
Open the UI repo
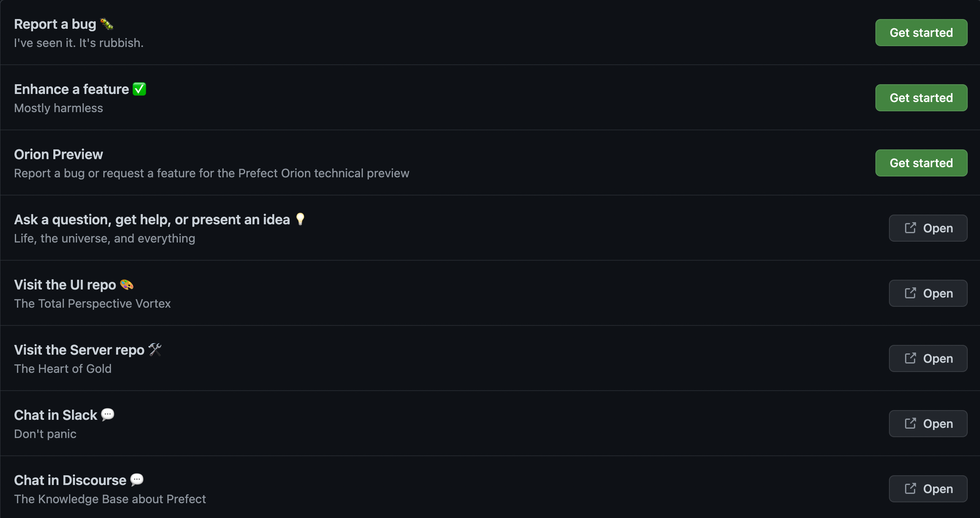(x=928, y=293)
